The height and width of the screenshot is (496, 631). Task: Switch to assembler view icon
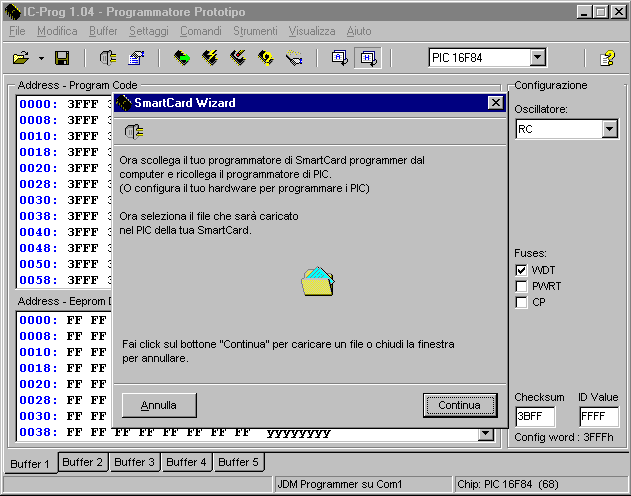pyautogui.click(x=340, y=58)
